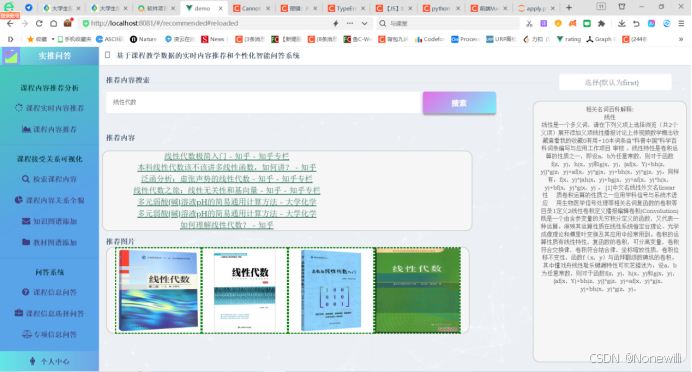Click the green extension icon in toolbar
692x372 pixels.
click(x=587, y=23)
